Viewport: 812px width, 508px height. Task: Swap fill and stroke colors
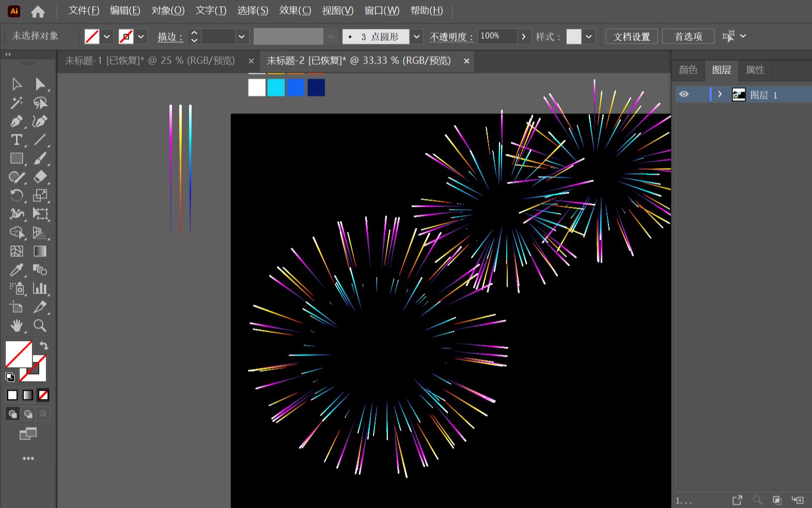[x=44, y=346]
